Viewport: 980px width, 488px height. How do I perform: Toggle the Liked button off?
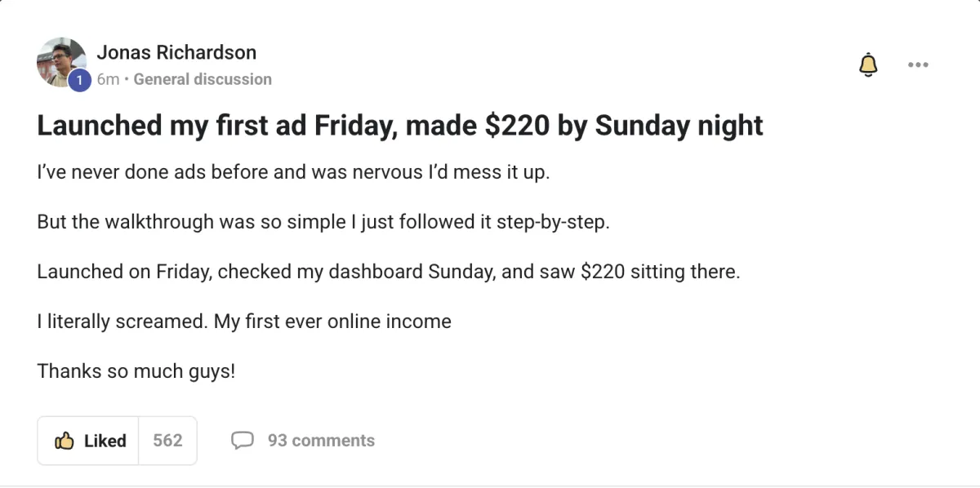(88, 441)
